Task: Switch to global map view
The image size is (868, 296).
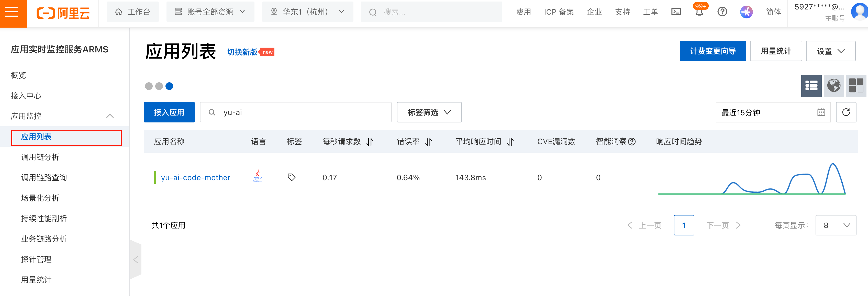Action: tap(834, 86)
